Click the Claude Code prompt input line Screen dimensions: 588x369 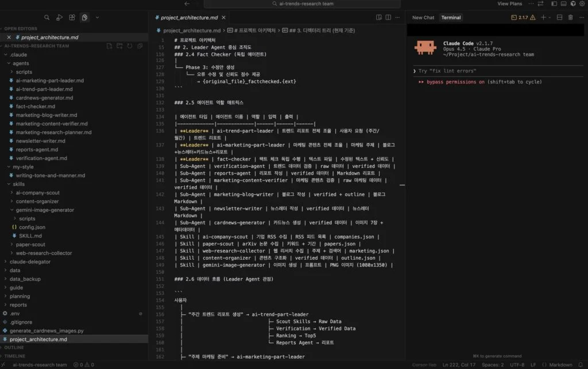[x=498, y=71]
